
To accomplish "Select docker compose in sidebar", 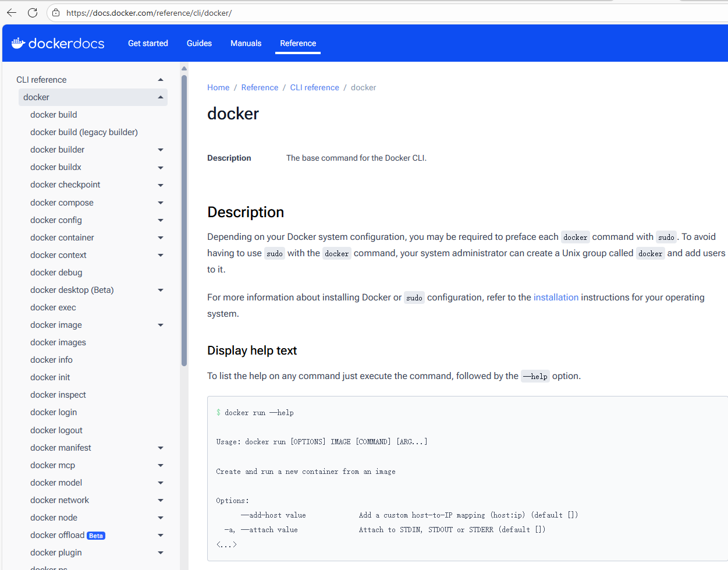I will tap(62, 203).
